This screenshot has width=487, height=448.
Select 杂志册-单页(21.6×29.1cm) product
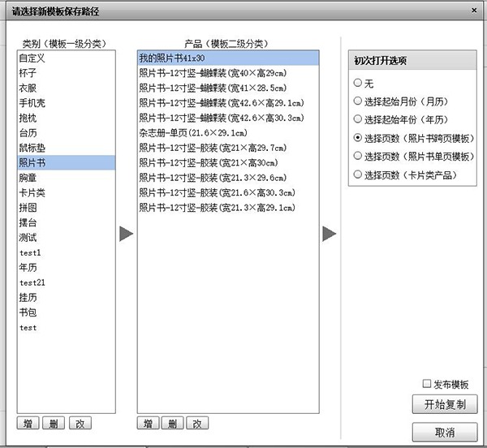[x=228, y=133]
